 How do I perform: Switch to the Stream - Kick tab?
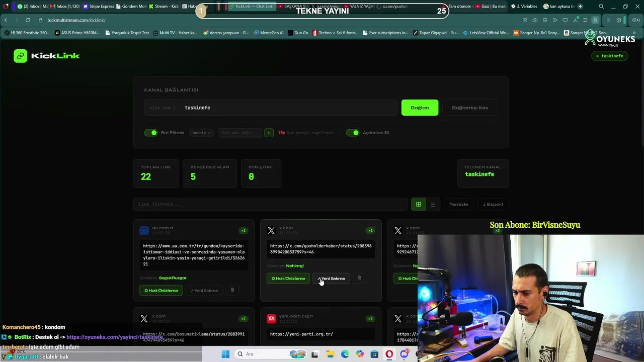(x=164, y=7)
